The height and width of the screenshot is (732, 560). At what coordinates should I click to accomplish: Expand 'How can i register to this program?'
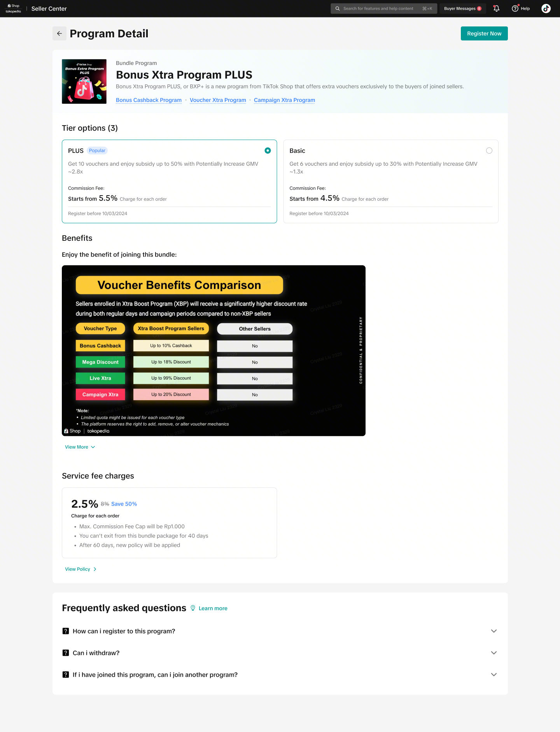tap(494, 631)
